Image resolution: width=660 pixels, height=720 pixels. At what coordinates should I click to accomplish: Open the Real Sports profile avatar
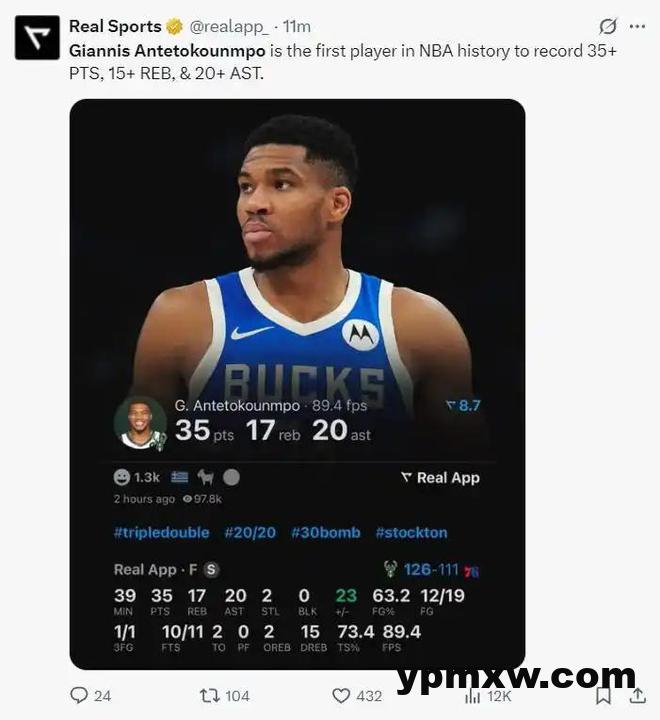point(37,38)
